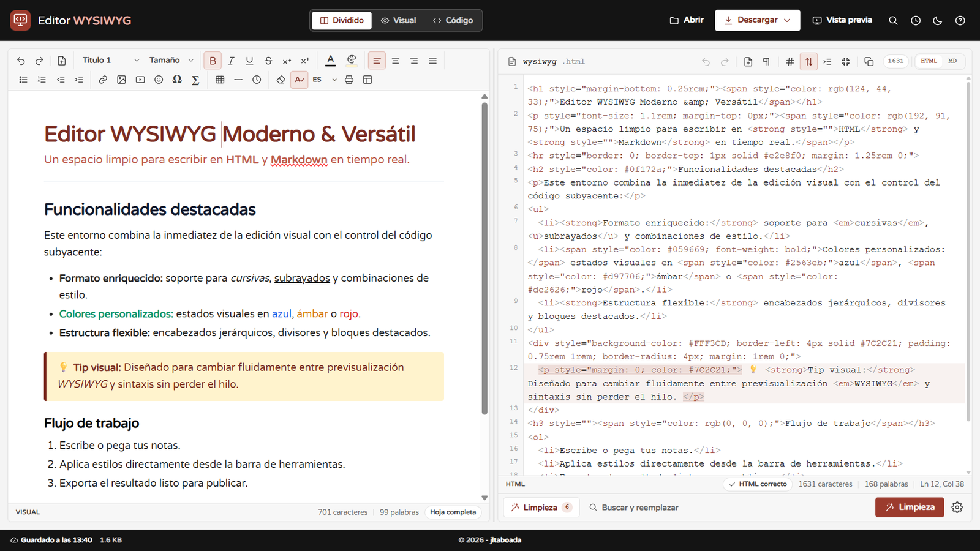980x551 pixels.
Task: Open version history clock icon in header
Action: coord(916,20)
